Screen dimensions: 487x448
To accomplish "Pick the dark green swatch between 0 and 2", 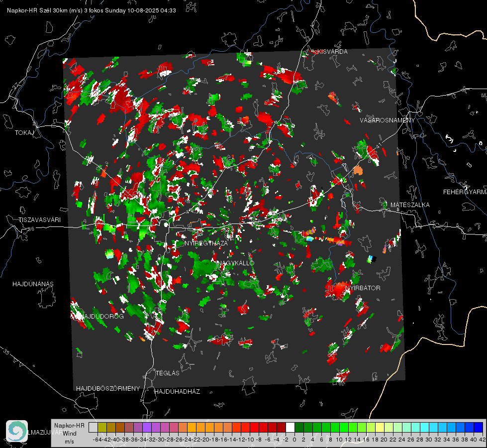I will pos(299,428).
